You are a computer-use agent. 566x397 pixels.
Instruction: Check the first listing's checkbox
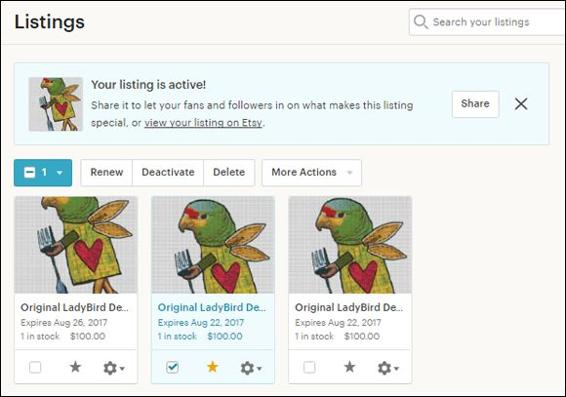point(35,367)
